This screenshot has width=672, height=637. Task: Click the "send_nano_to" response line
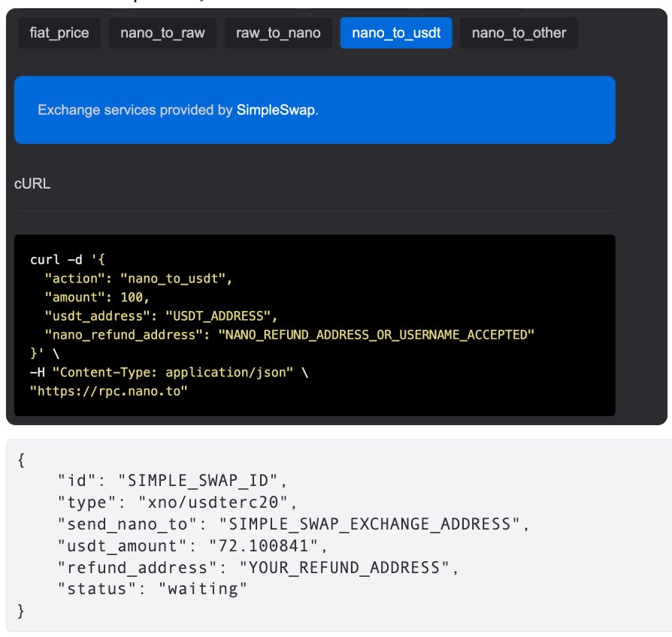click(x=294, y=524)
